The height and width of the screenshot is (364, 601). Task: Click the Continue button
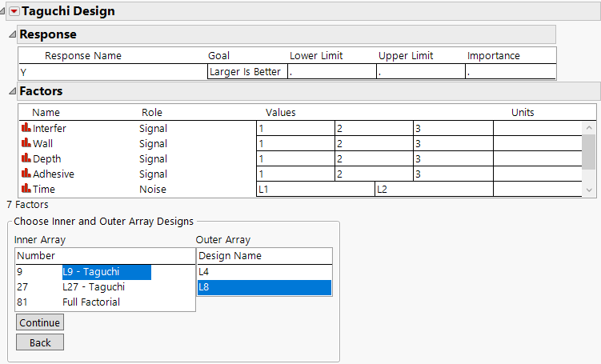pyautogui.click(x=40, y=322)
